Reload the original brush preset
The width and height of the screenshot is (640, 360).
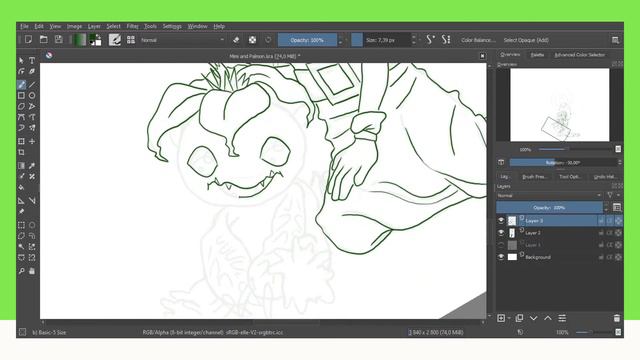coord(268,40)
